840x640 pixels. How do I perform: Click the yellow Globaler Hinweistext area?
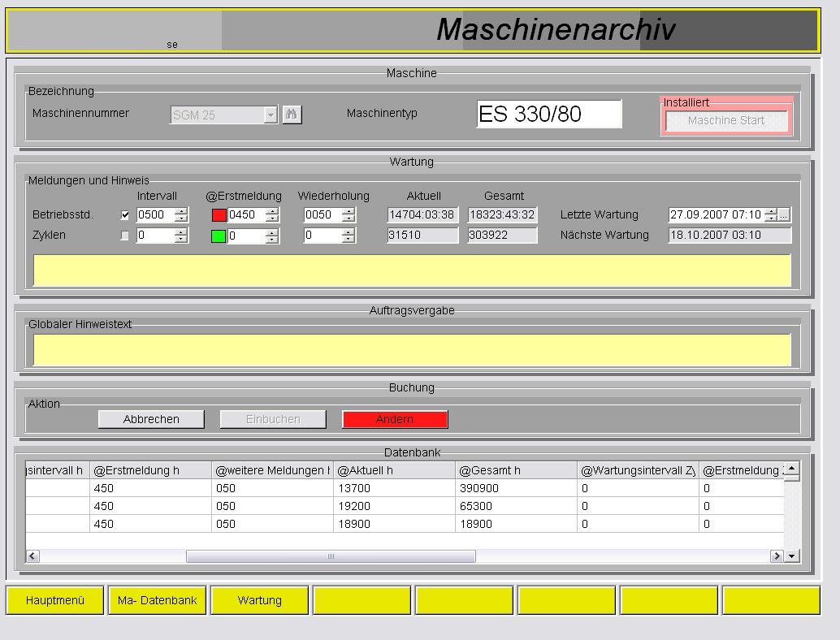(x=412, y=350)
